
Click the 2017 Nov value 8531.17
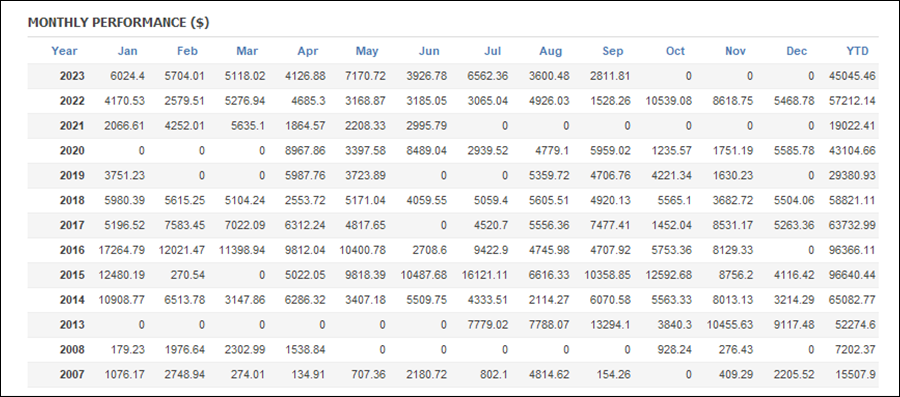[x=732, y=225]
